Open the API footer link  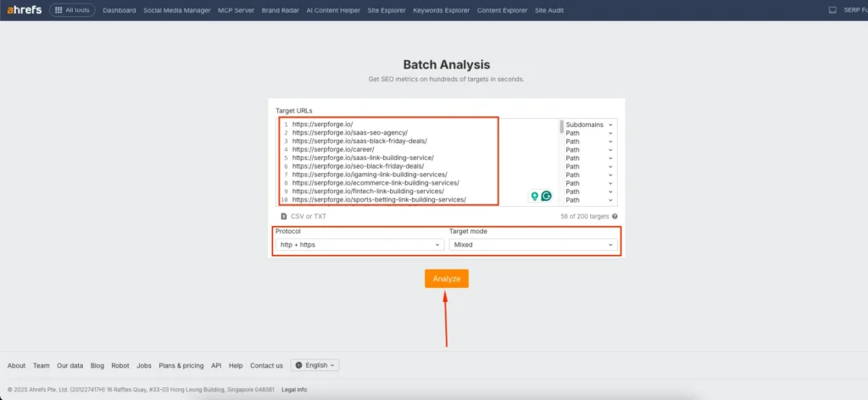click(x=216, y=366)
